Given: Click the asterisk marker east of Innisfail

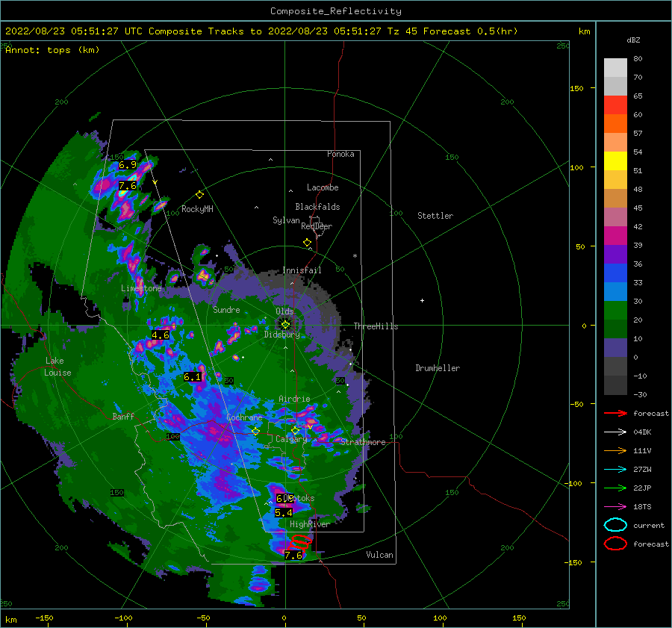Looking at the screenshot, I should tap(355, 256).
